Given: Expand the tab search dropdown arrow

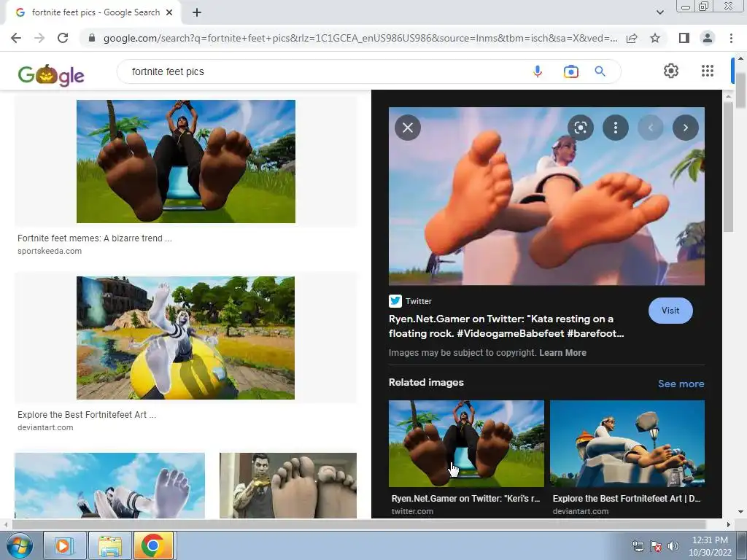Looking at the screenshot, I should pos(659,12).
